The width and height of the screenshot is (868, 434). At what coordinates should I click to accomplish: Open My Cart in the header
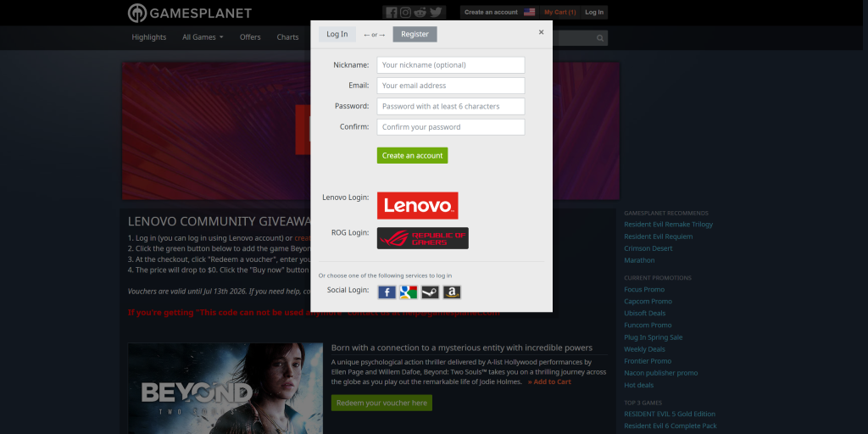point(559,13)
